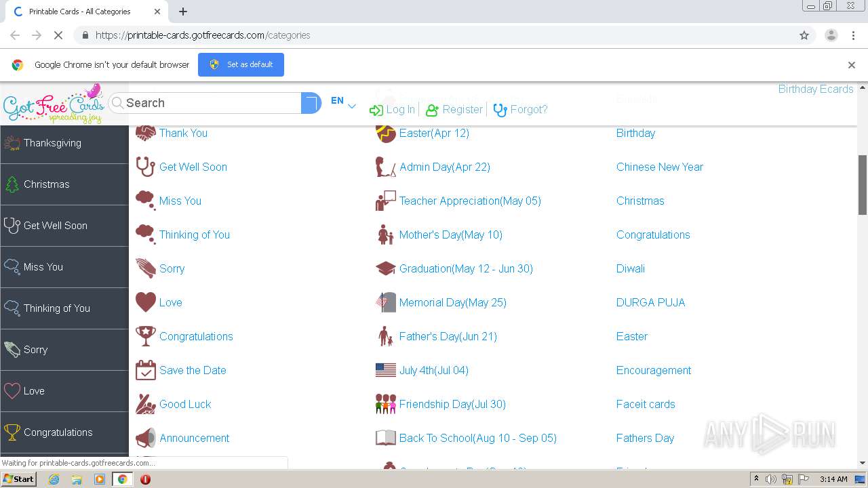This screenshot has height=488, width=868.
Task: Bookmark this page with the star icon
Action: 804,35
